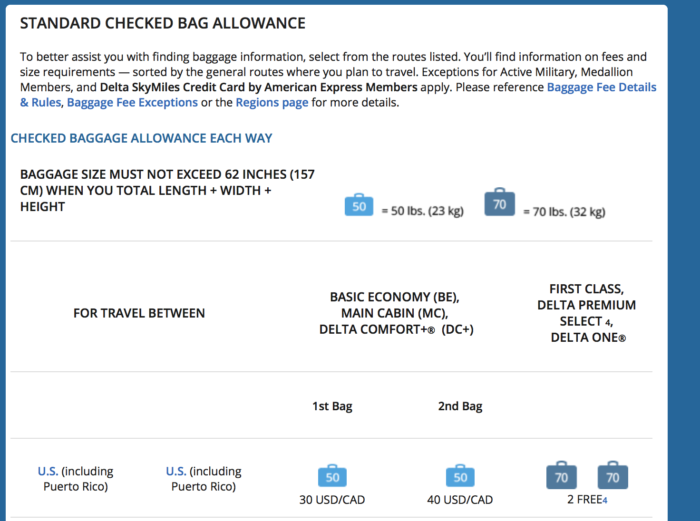Click the 50 bag icon above 30 USD/CAD
Image resolution: width=700 pixels, height=521 pixels.
pyautogui.click(x=332, y=476)
